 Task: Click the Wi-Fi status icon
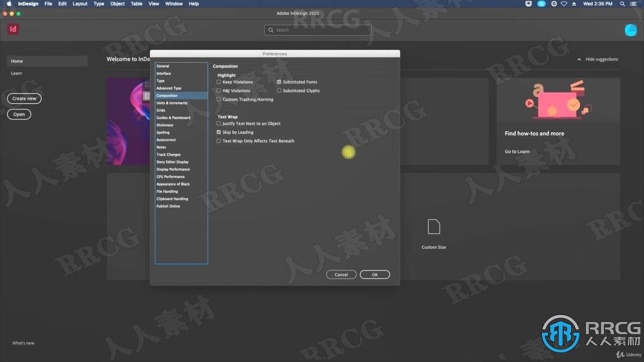point(564,4)
